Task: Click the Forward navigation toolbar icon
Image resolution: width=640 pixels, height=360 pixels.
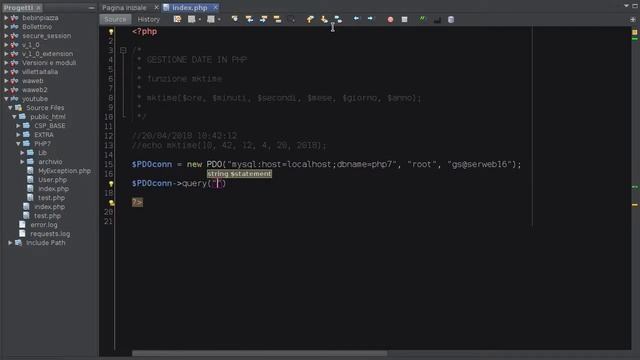Action: coord(210,19)
